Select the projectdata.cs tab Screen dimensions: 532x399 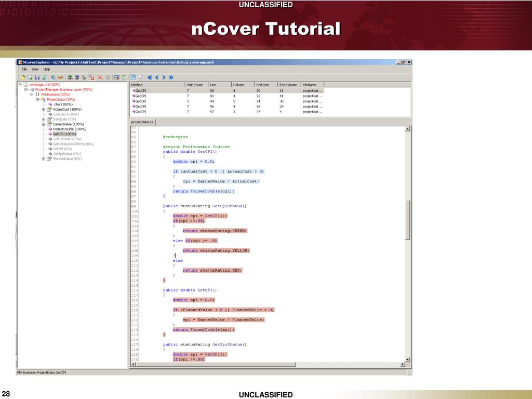[x=142, y=122]
